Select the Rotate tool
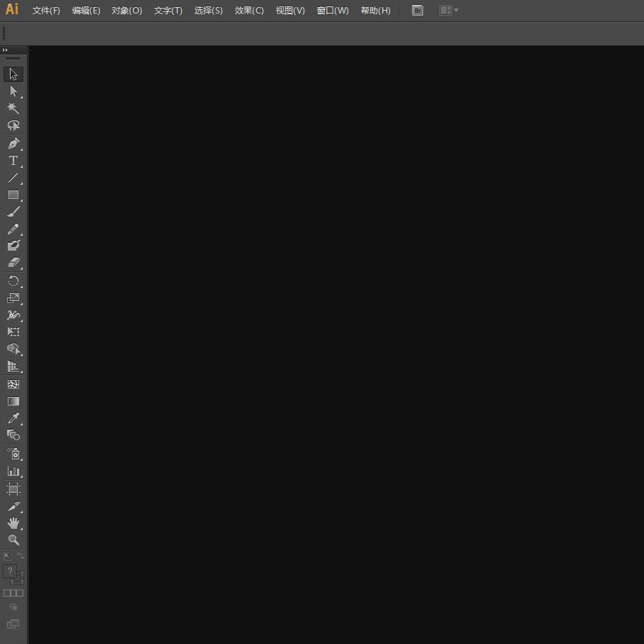The height and width of the screenshot is (644, 644). tap(13, 281)
